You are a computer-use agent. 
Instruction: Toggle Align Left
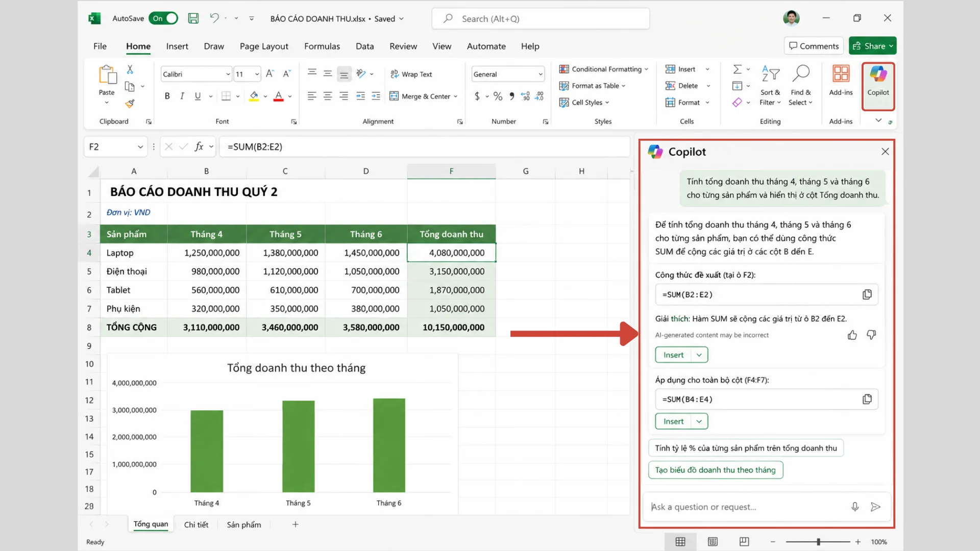point(312,96)
